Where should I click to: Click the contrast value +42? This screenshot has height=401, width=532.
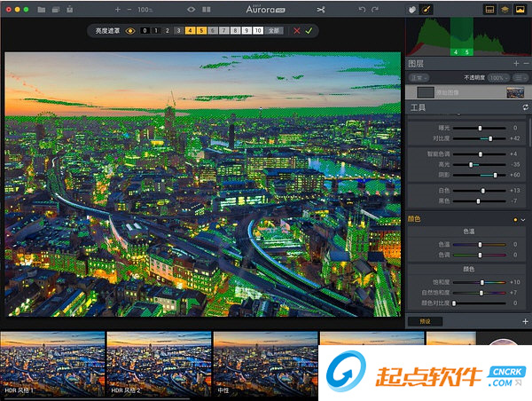click(514, 138)
